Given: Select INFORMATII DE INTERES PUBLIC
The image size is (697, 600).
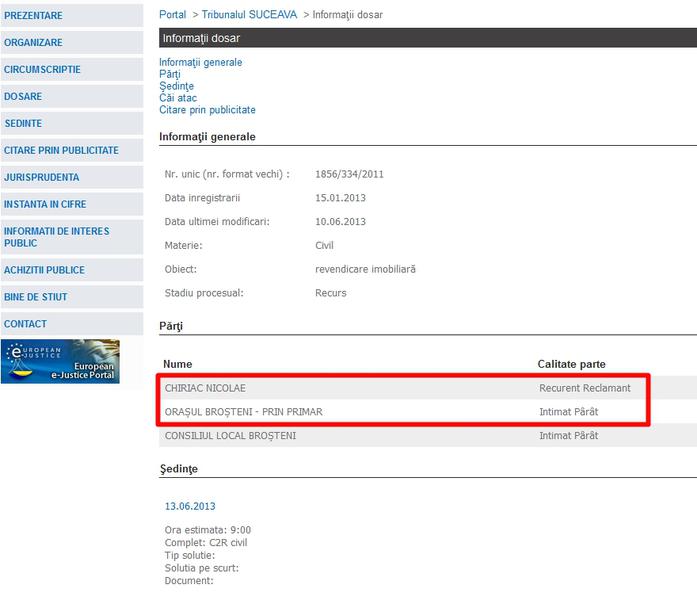Looking at the screenshot, I should click(x=57, y=237).
